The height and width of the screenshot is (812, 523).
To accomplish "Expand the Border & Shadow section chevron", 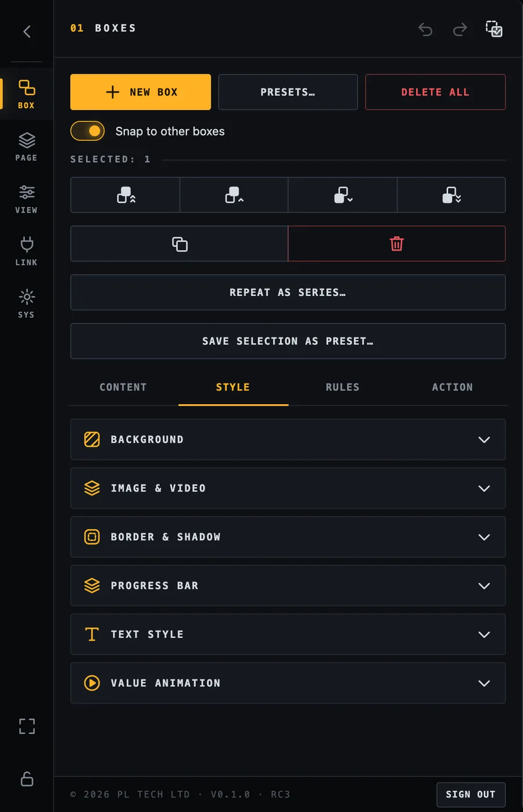I will point(484,537).
